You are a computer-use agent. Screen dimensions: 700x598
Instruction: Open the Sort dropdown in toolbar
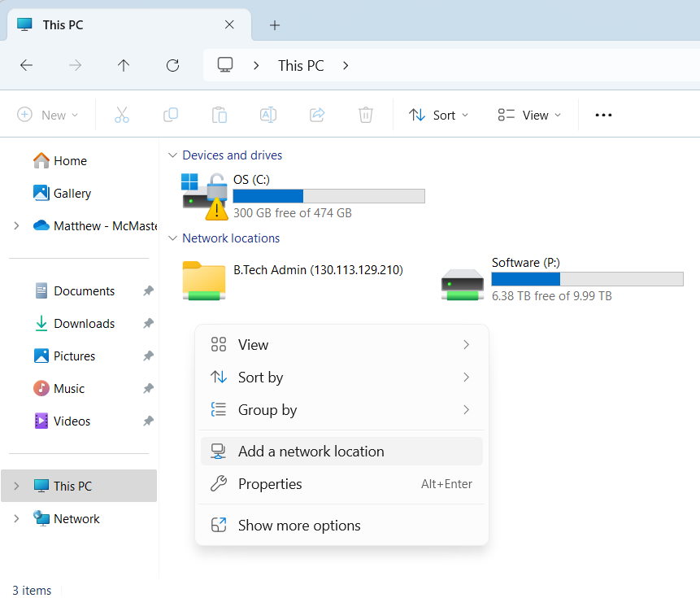[439, 115]
